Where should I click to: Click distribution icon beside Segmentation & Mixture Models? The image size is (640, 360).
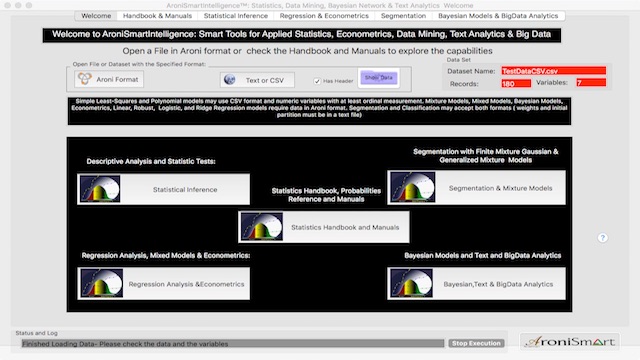(x=412, y=187)
